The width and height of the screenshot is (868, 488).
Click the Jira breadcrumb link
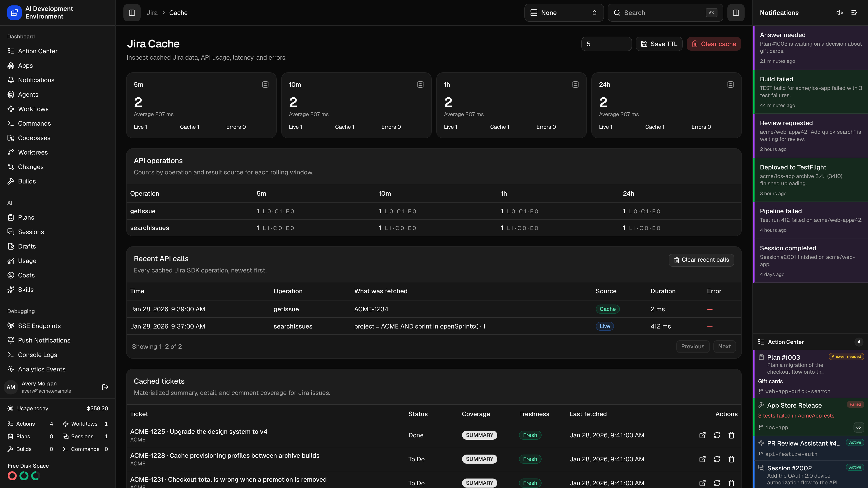pos(152,13)
